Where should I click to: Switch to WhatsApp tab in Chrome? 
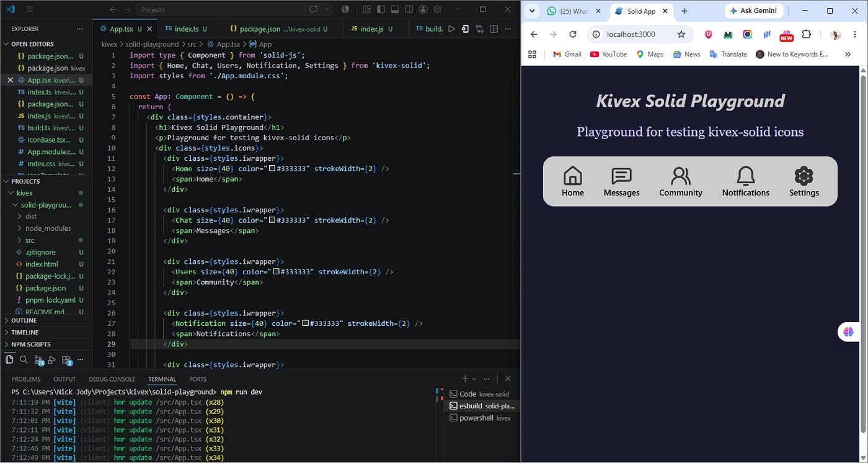[573, 11]
